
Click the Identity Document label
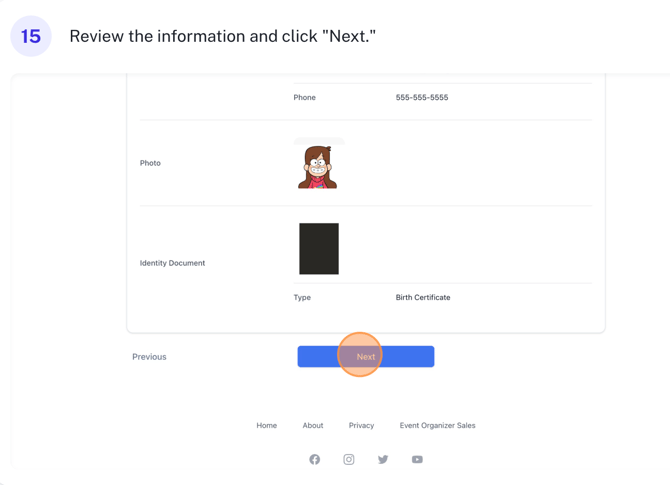coord(172,263)
